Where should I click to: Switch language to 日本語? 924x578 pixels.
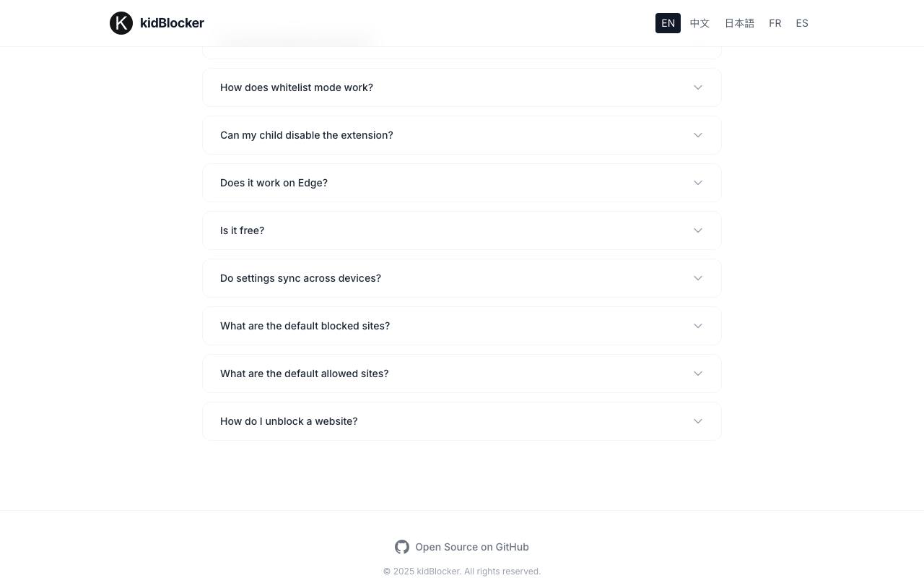pyautogui.click(x=739, y=23)
